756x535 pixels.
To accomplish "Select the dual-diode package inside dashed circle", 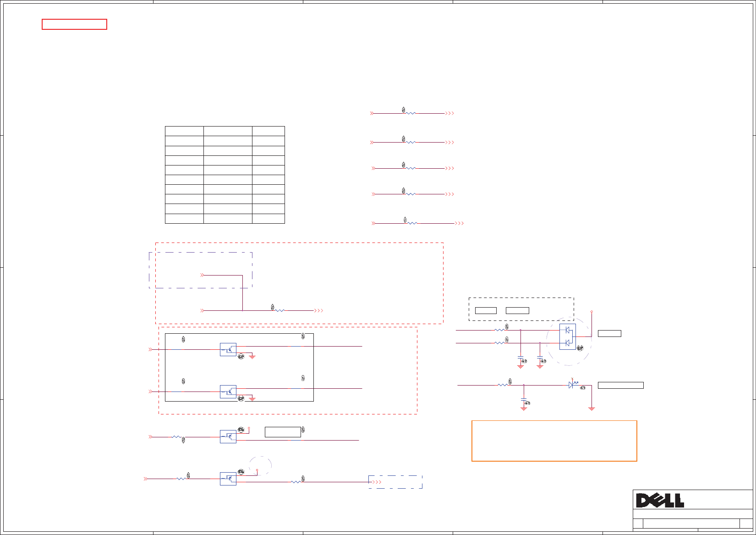I will tap(568, 336).
